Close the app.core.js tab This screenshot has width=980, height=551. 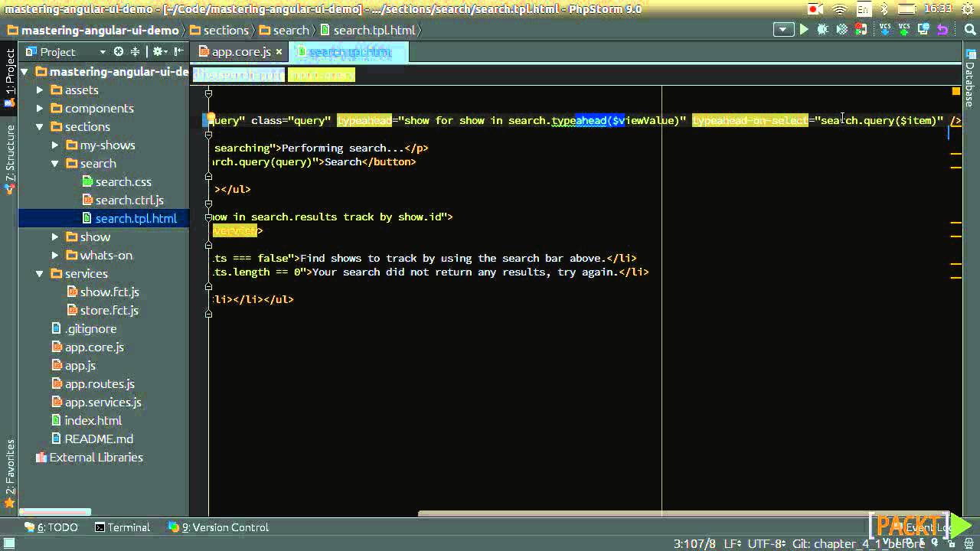click(x=279, y=51)
